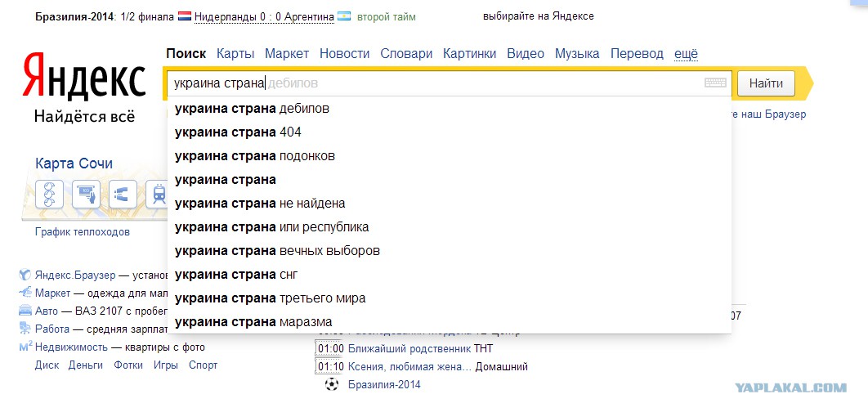Open the Новости tab

tap(344, 54)
